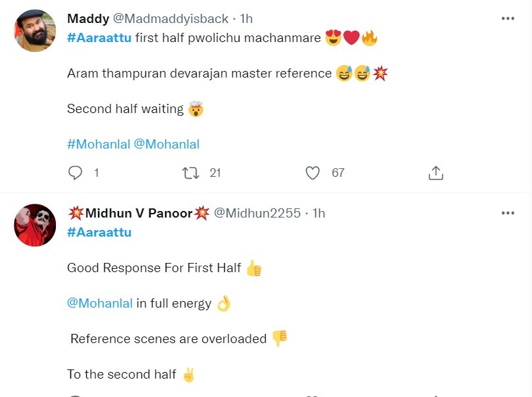Open Maddy's profile picture
This screenshot has height=397, width=532.
[35, 31]
